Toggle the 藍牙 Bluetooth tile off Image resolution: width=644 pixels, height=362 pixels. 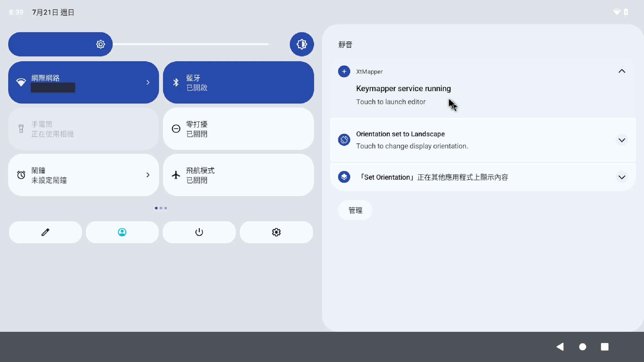(238, 82)
